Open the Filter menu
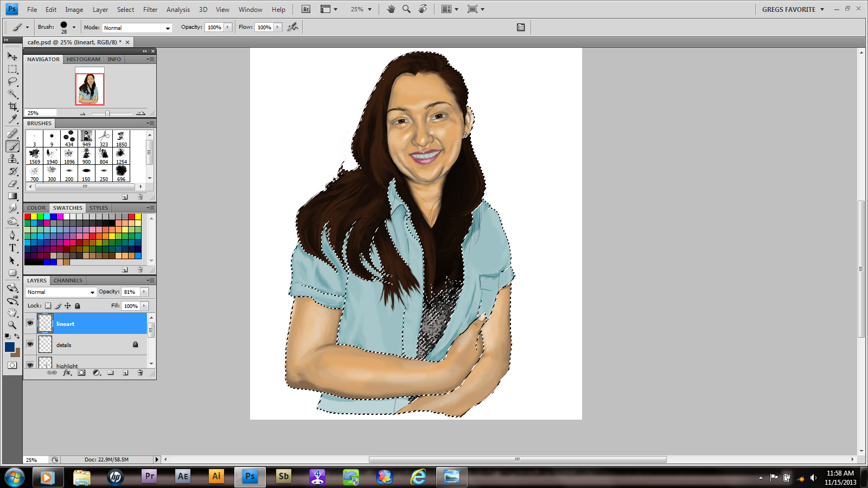Image resolution: width=868 pixels, height=488 pixels. (x=150, y=9)
